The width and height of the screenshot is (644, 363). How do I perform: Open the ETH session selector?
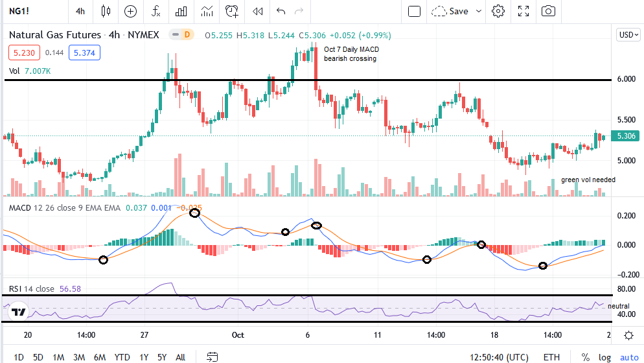(551, 357)
